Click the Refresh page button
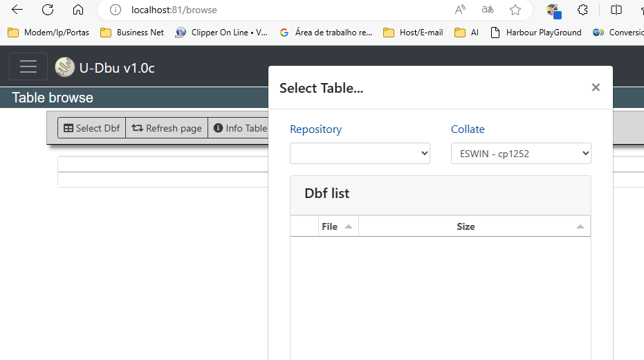 pyautogui.click(x=167, y=128)
